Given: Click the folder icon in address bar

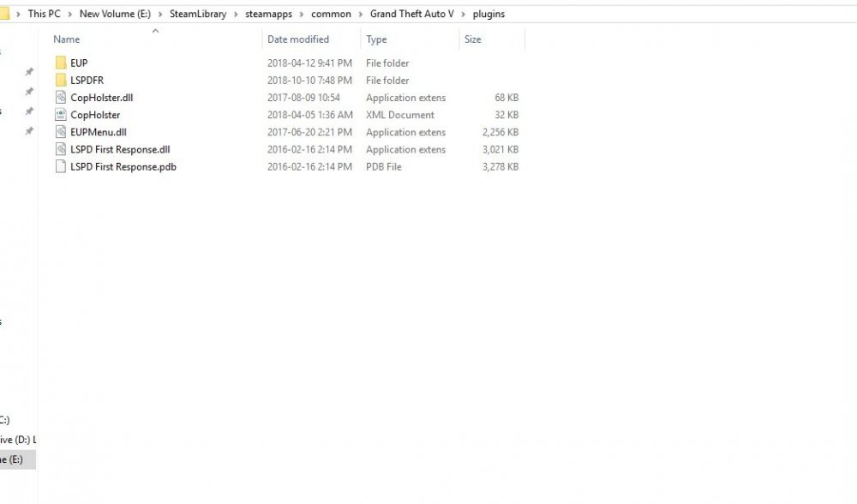Looking at the screenshot, I should [4, 14].
